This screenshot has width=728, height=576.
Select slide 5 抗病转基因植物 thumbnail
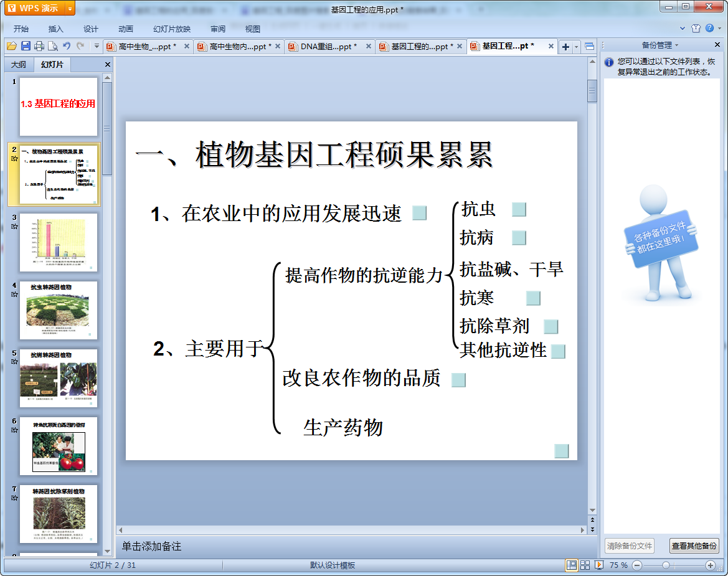point(59,378)
